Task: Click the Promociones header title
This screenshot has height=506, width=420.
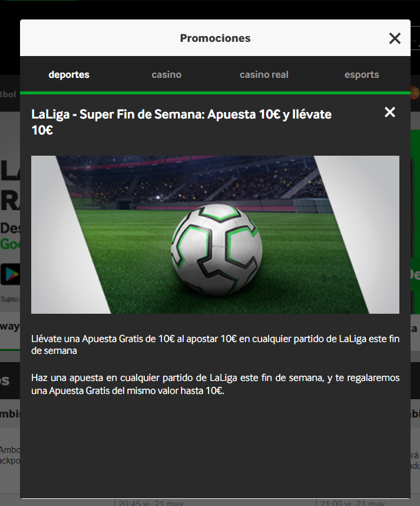Action: tap(215, 38)
